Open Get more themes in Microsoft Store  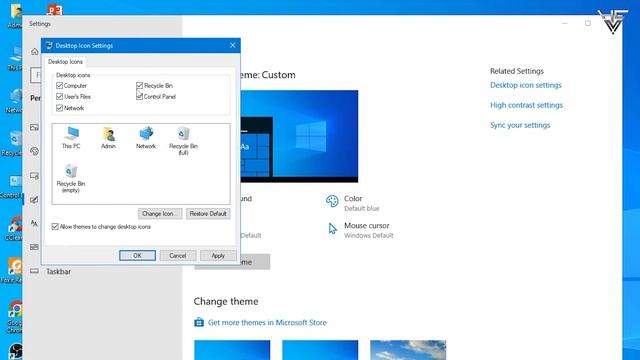click(x=267, y=322)
